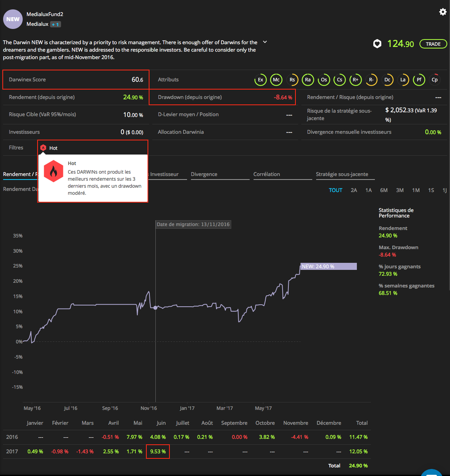The height and width of the screenshot is (476, 450).
Task: Click the Février 2017 cell -0.98 %
Action: click(x=60, y=451)
